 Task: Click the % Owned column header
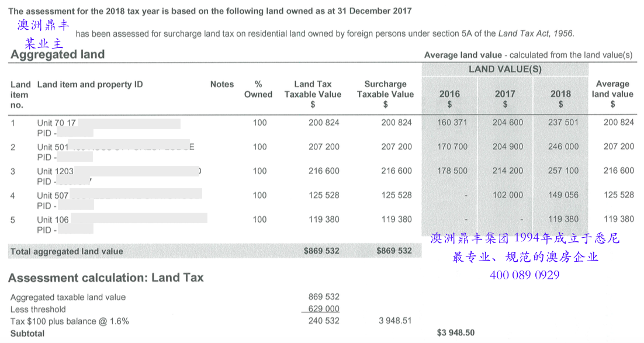point(258,89)
